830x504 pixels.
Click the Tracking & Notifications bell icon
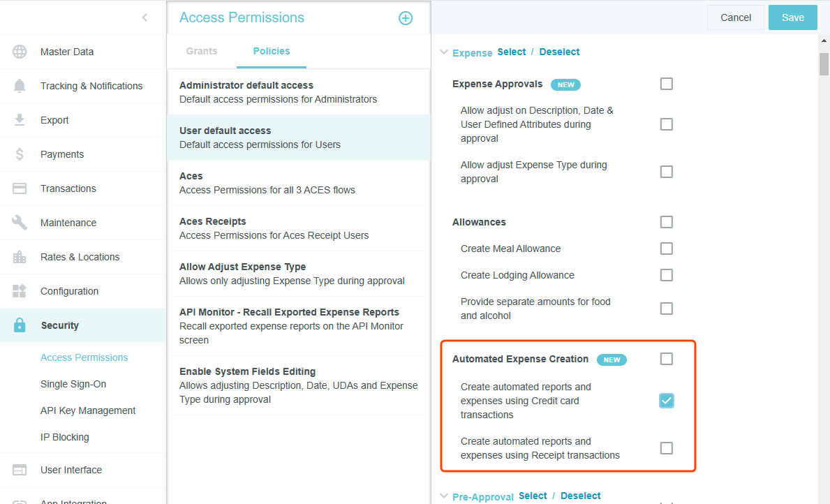[20, 86]
